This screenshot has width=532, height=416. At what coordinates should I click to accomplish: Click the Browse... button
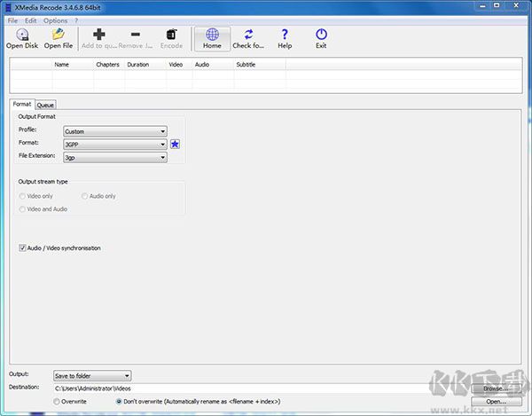[496, 389]
